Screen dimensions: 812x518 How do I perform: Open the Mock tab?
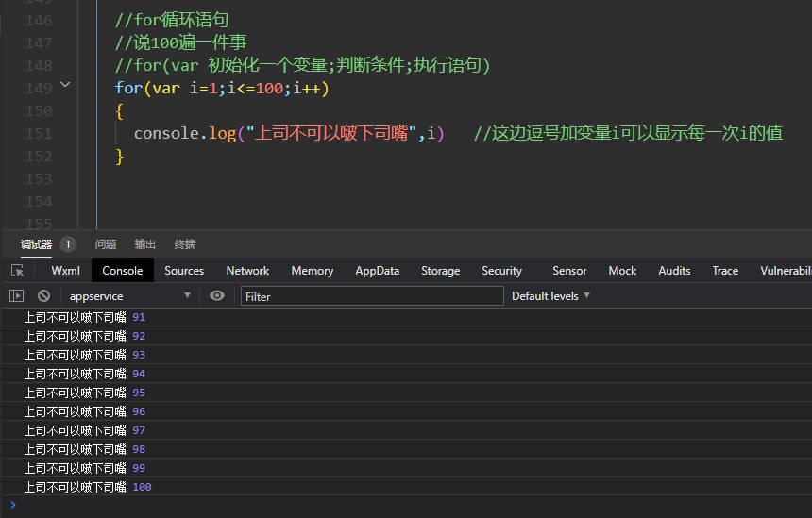click(x=622, y=271)
